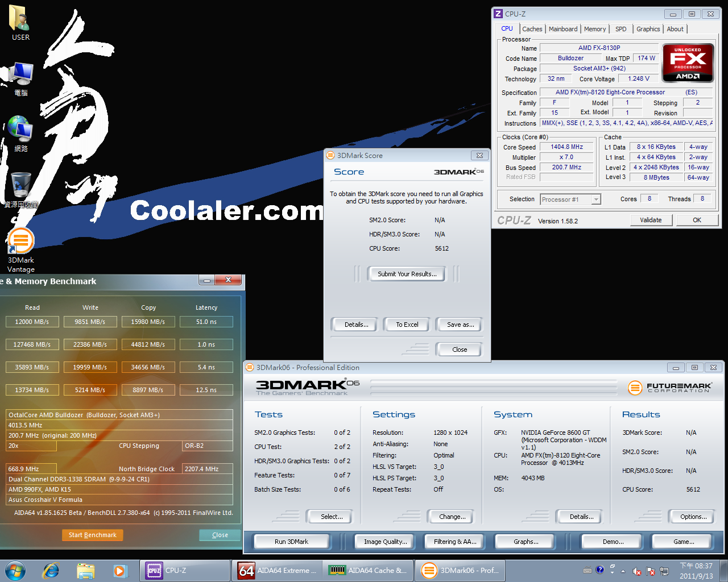Screen dimensions: 728x582
Task: Open Internet Explorer from taskbar
Action: [51, 570]
